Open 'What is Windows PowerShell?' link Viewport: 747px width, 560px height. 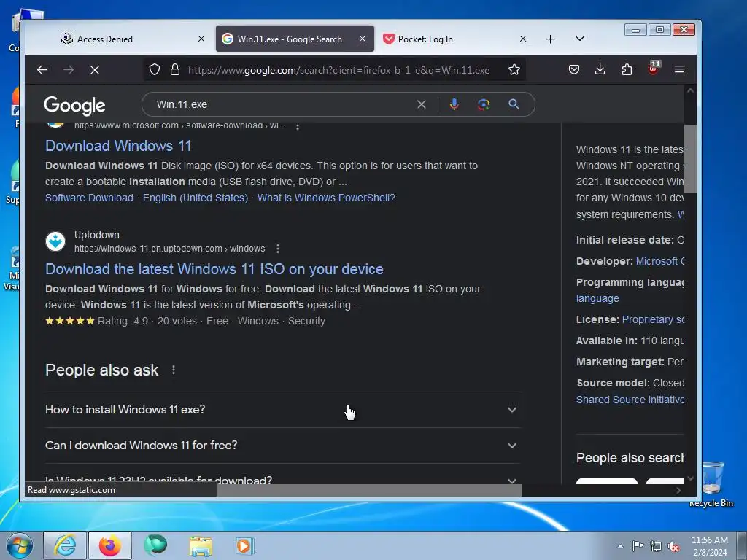click(326, 198)
